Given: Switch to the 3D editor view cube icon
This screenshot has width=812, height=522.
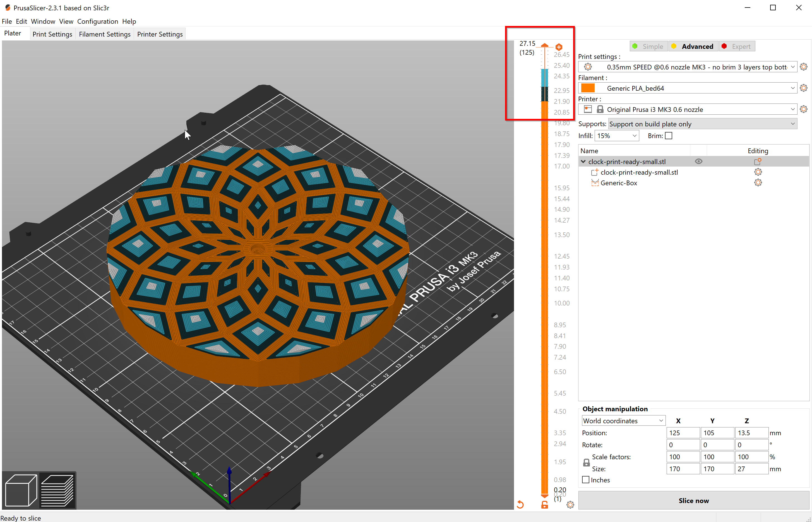Looking at the screenshot, I should pyautogui.click(x=21, y=490).
